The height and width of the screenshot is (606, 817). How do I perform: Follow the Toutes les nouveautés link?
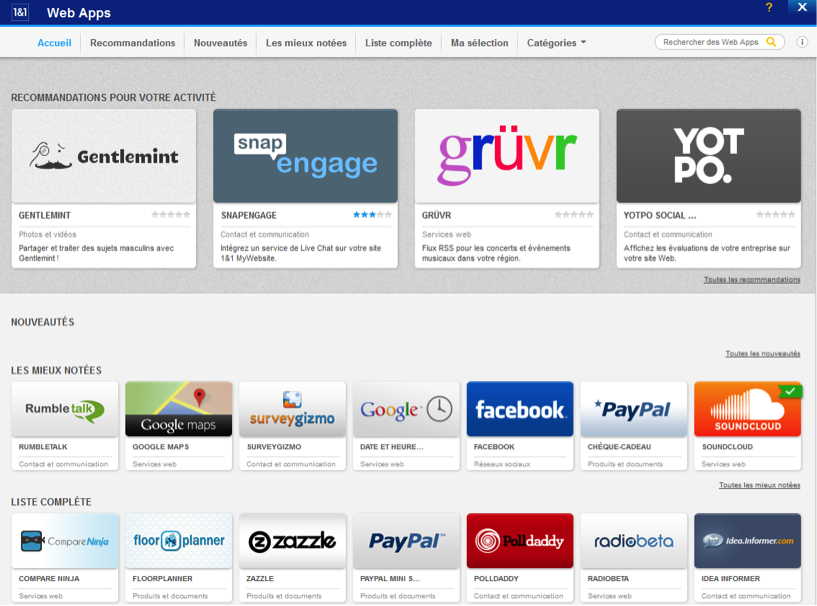[762, 354]
